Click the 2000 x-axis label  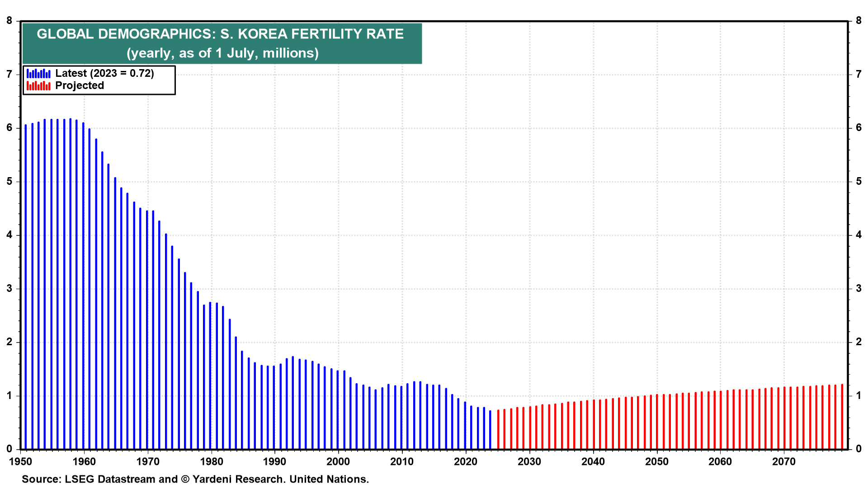pos(338,462)
